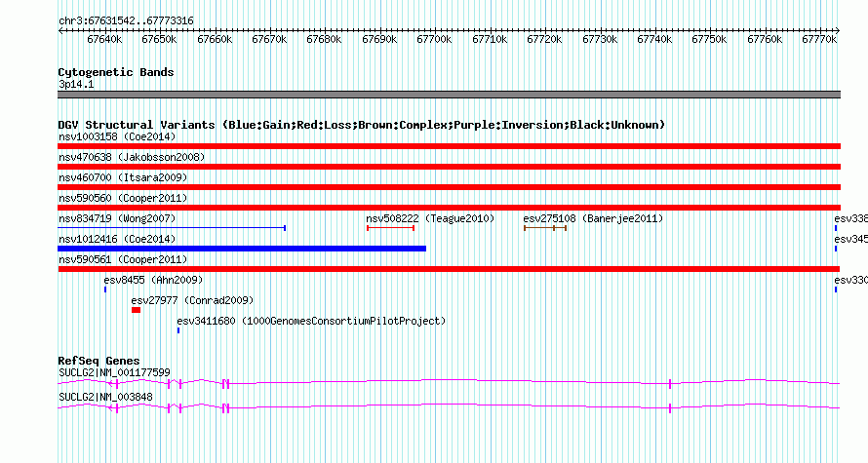Click the 67660k ruler tick label
Screen dimensions: 868x463
click(215, 39)
